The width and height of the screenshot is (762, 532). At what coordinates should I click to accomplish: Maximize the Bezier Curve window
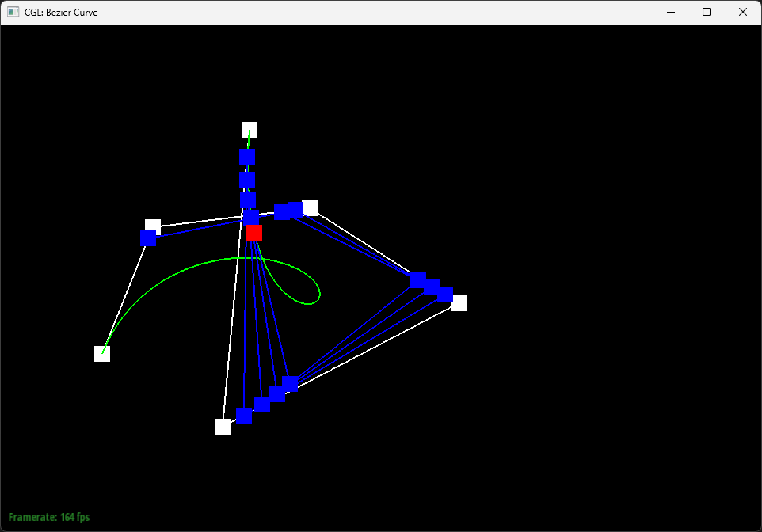[x=707, y=12]
